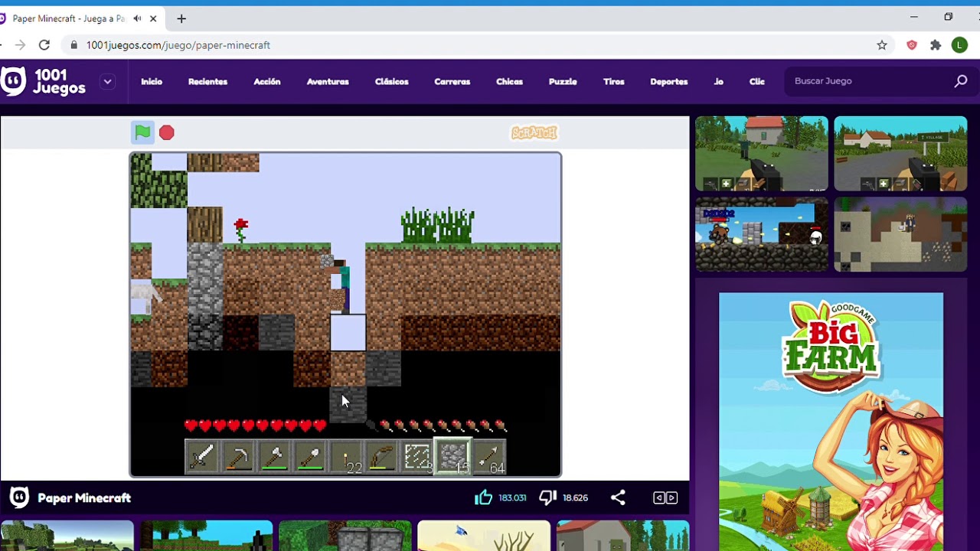Open the bird desert game thumbnail below
Image resolution: width=980 pixels, height=551 pixels.
[x=484, y=536]
